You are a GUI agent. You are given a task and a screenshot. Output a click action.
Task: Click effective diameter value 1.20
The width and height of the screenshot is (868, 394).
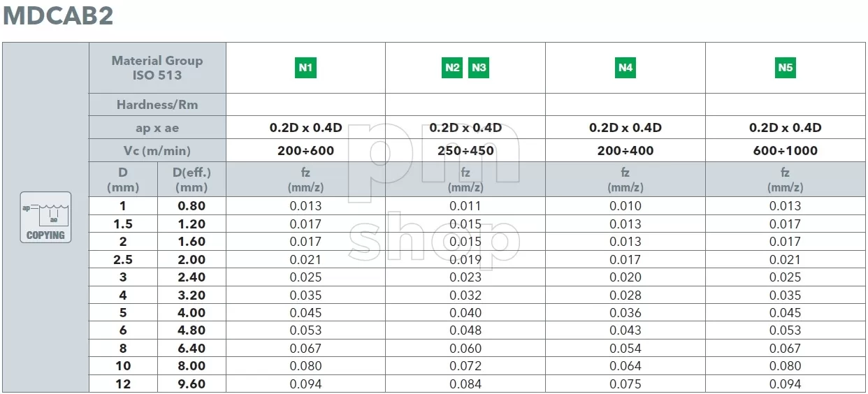[191, 224]
